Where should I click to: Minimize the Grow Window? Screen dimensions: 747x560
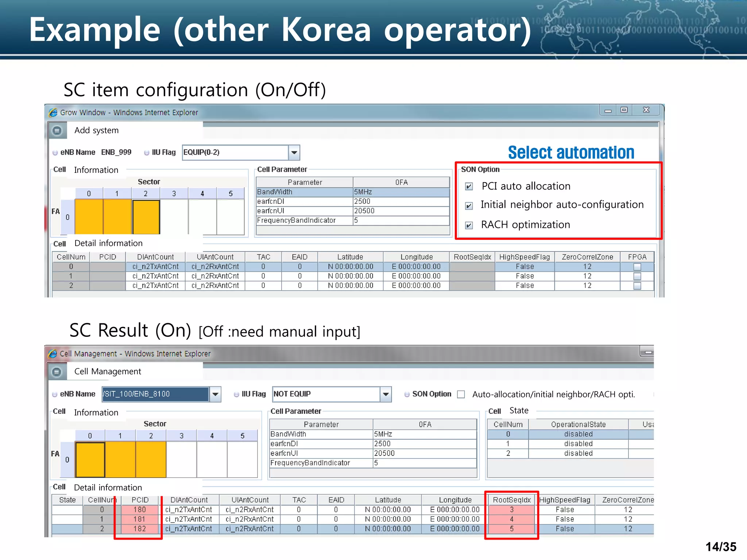pos(608,110)
